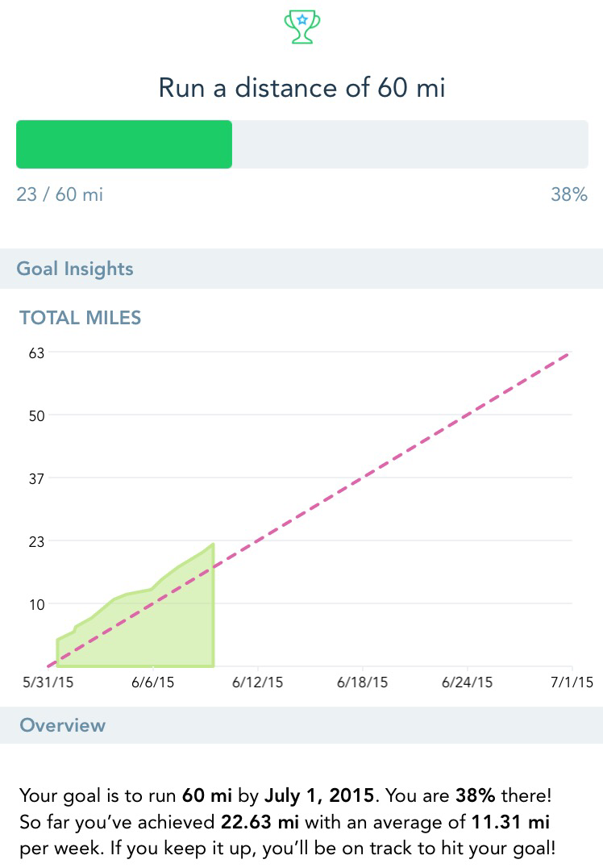
Task: Select the 6/6/15 date label
Action: pyautogui.click(x=153, y=682)
